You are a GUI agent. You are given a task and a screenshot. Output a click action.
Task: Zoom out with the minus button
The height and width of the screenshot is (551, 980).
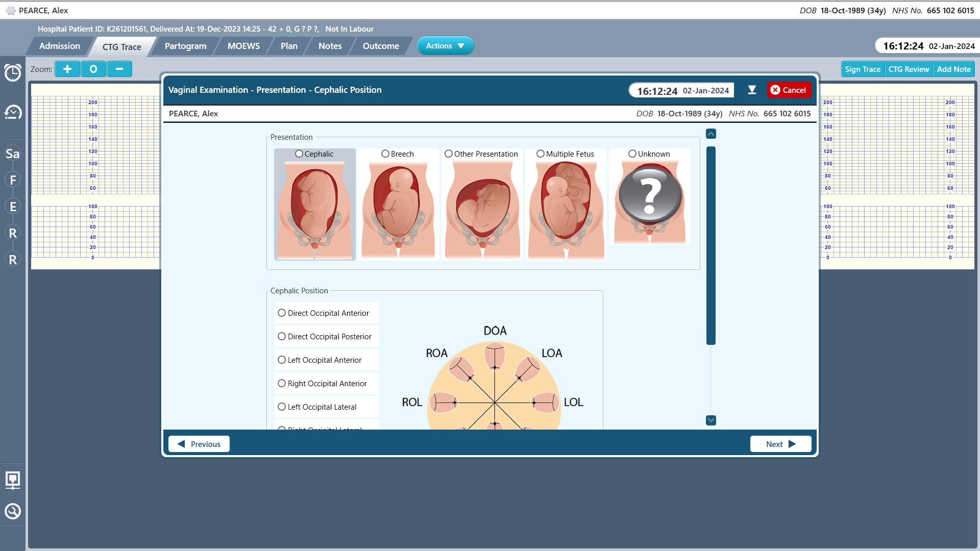[119, 69]
